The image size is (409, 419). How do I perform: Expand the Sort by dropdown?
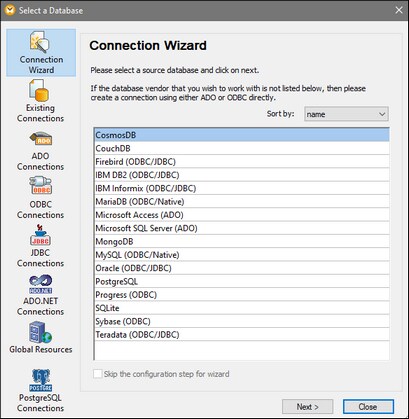(346, 114)
